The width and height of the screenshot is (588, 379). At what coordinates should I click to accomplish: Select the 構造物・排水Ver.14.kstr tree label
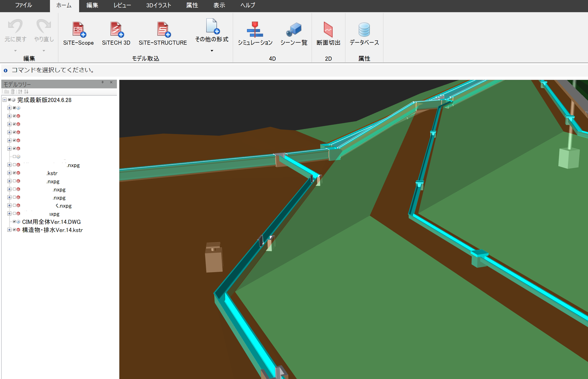point(52,230)
